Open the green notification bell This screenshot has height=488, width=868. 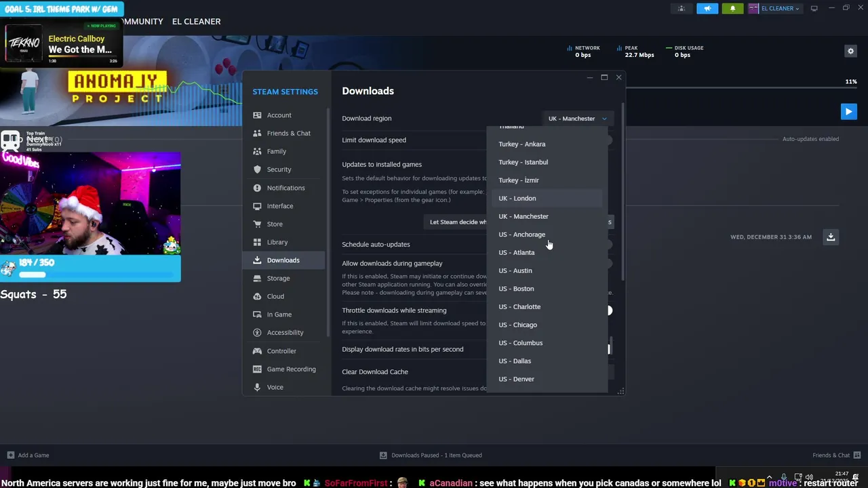click(732, 9)
